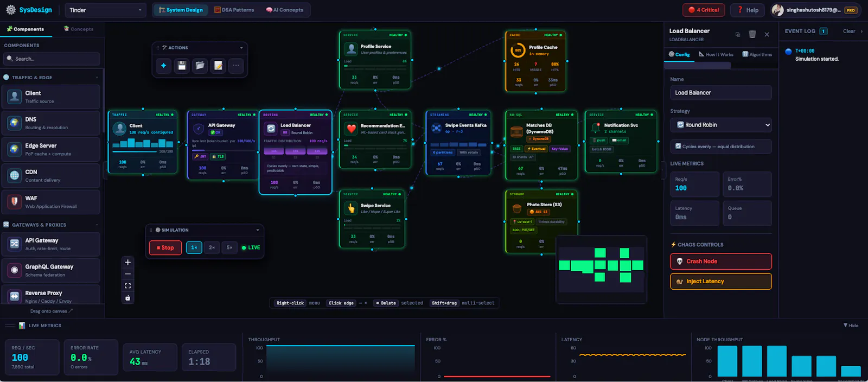Click the duplicate node icon in Load Balancer panel
Image resolution: width=868 pixels, height=382 pixels.
click(738, 34)
